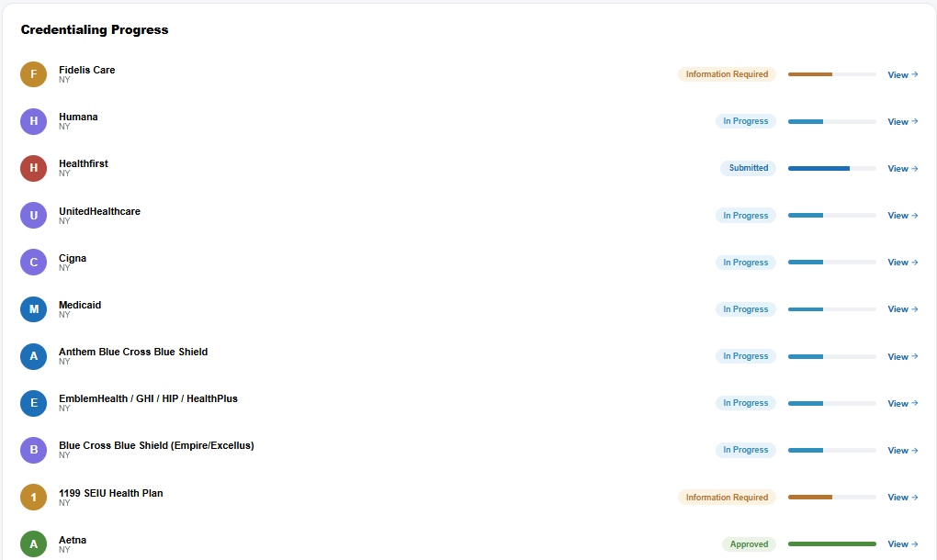
Task: Select EmblemHealth / GHI / HIP / HealthPlus text
Action: point(148,398)
